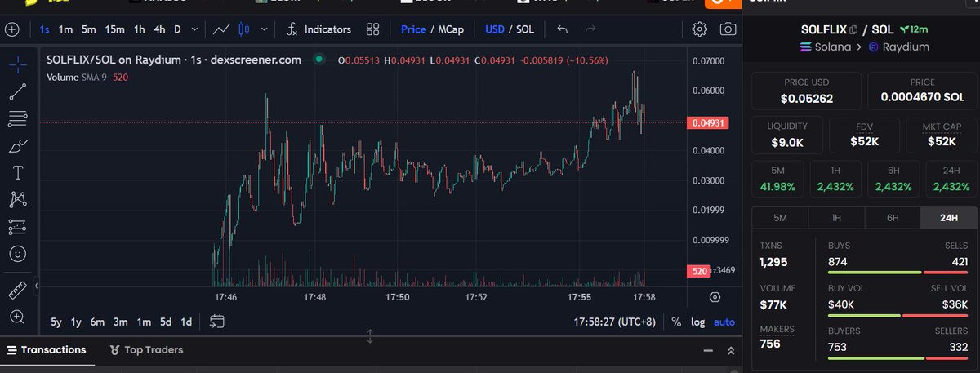Expand the chart style dropdown chevron
The height and width of the screenshot is (373, 980).
click(x=264, y=29)
